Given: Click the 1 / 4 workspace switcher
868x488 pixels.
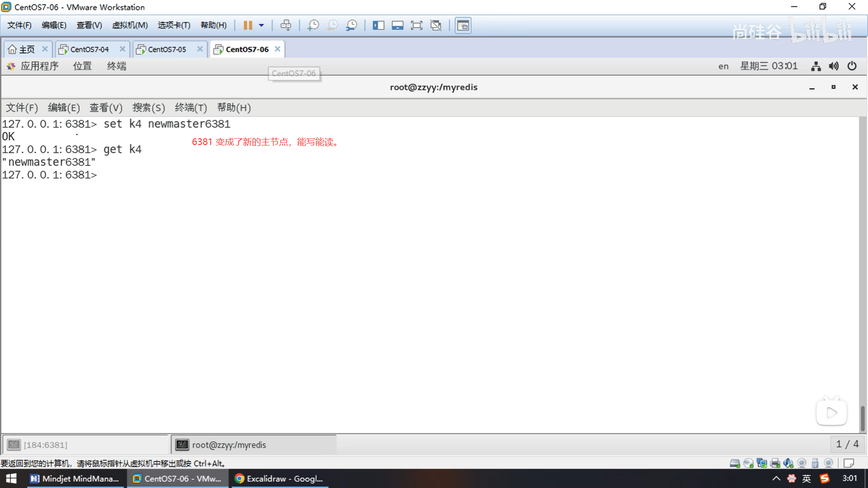Looking at the screenshot, I should [847, 444].
